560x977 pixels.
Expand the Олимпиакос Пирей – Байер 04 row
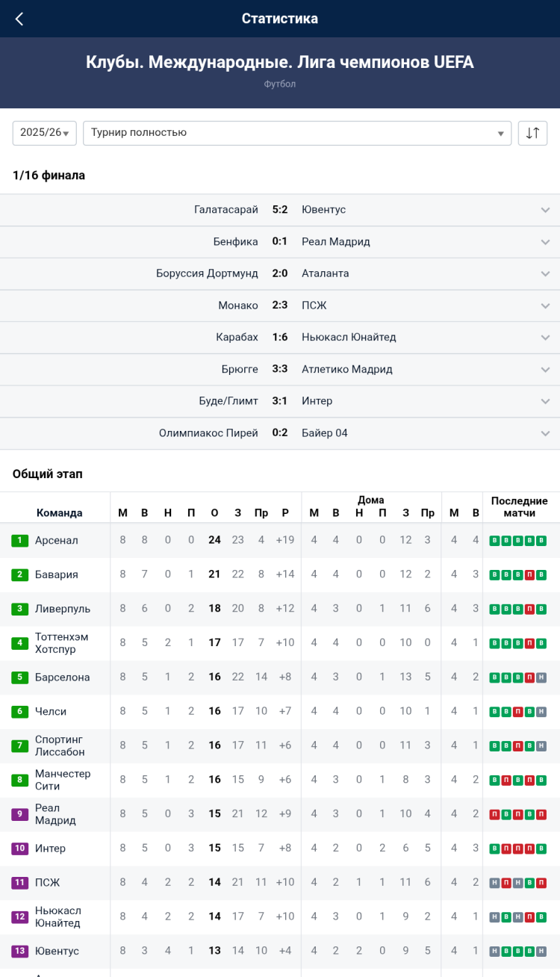545,433
